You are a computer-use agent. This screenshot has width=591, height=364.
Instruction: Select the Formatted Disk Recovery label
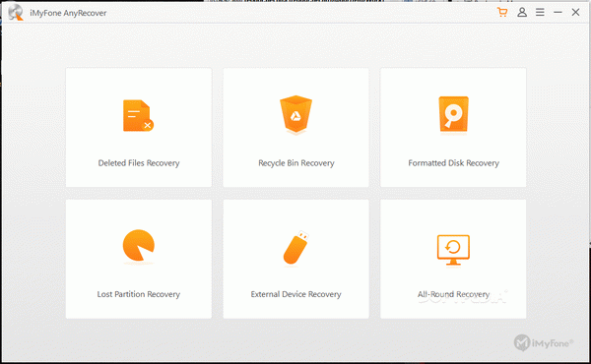coord(453,163)
